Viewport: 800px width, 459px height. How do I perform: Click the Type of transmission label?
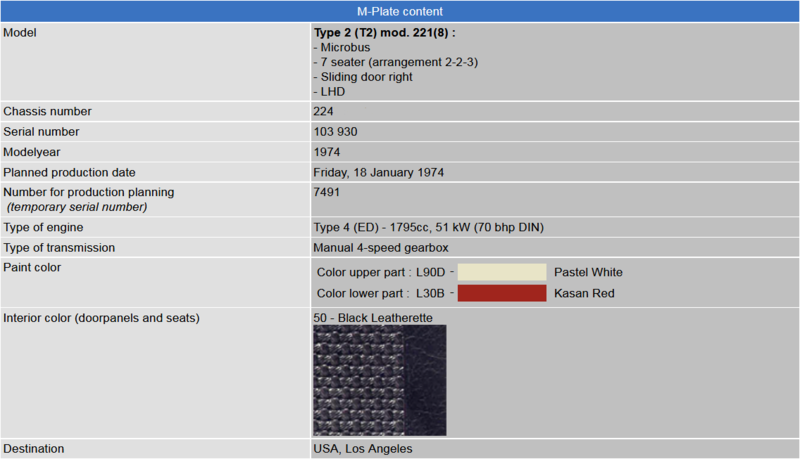[x=59, y=247]
